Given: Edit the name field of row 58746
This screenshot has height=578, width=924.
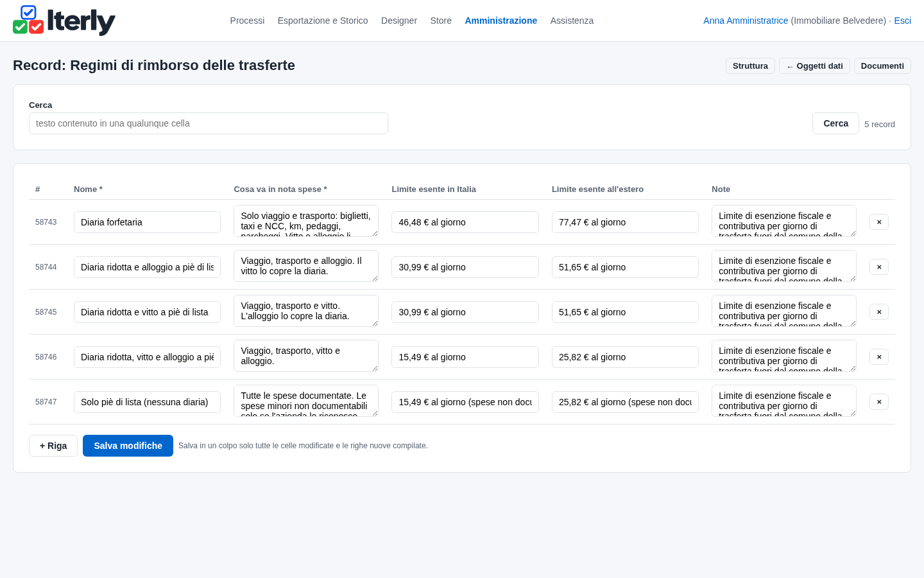Looking at the screenshot, I should [147, 357].
